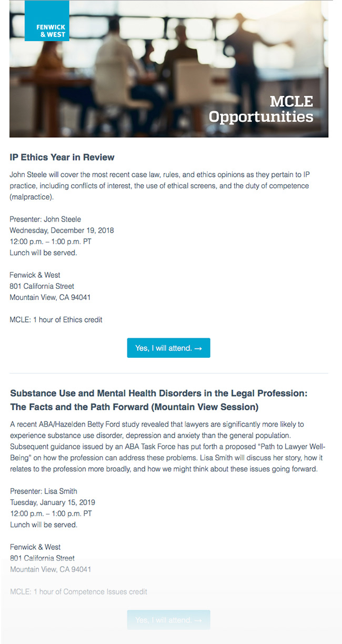This screenshot has width=342, height=644.
Task: Click 'Presenter: Lisa Smith' line
Action: pyautogui.click(x=44, y=491)
